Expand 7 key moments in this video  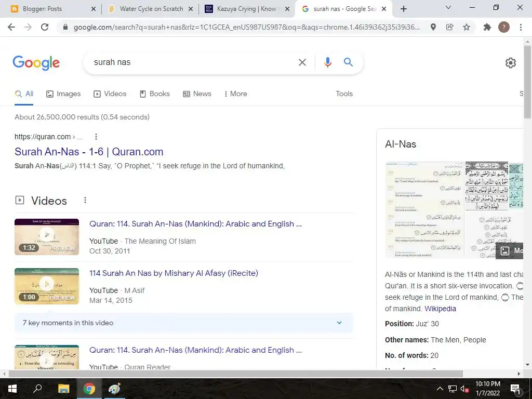183,323
